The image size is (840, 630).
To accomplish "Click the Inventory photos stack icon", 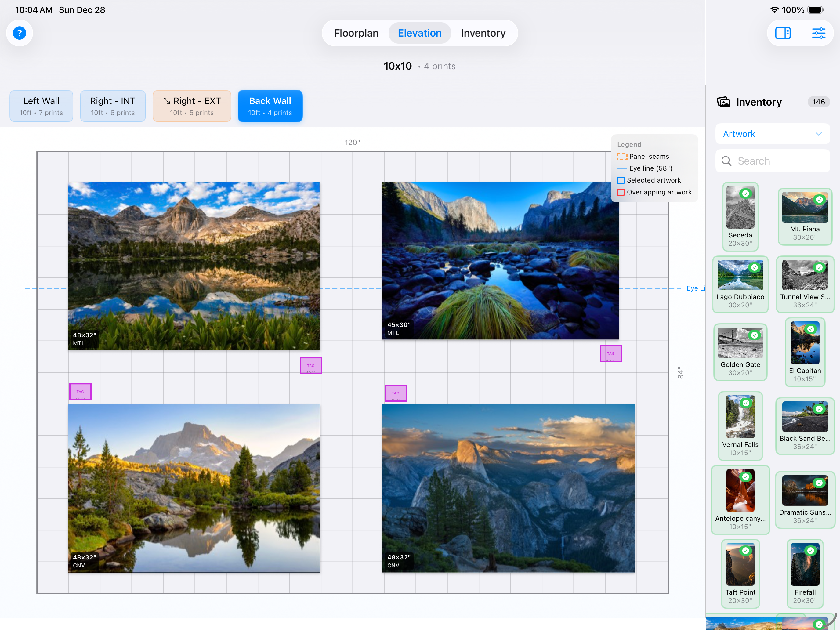I will pyautogui.click(x=723, y=102).
